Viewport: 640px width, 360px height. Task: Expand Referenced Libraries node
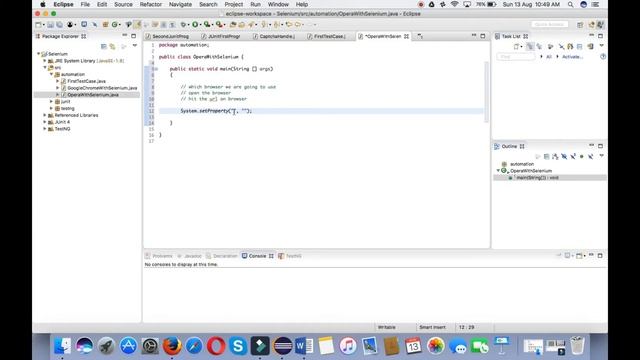(45, 115)
